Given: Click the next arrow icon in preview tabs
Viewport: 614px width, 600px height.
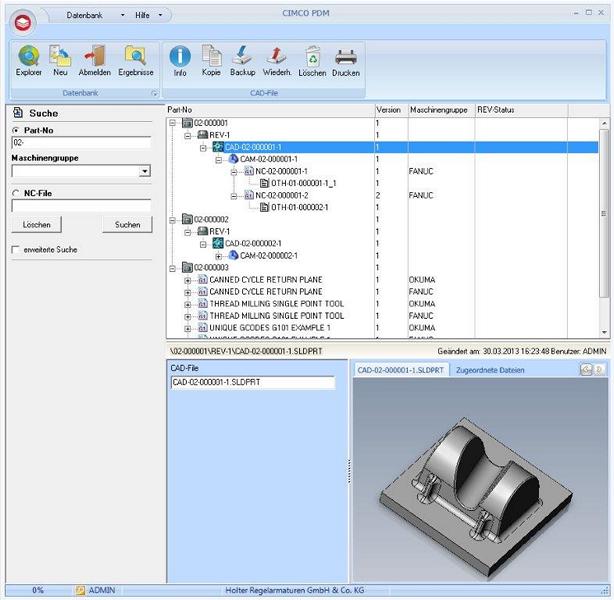Looking at the screenshot, I should (600, 369).
